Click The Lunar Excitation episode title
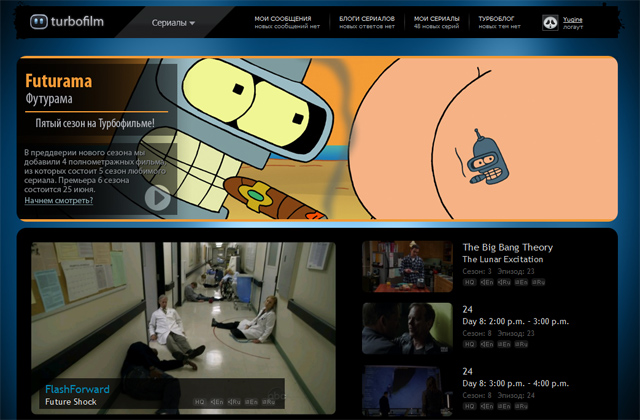Screen dimensions: 640x420 502,259
